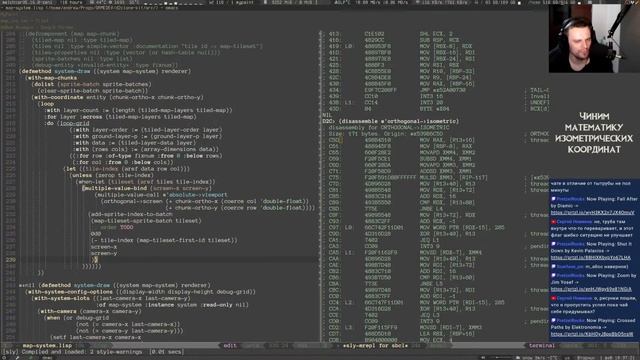
Task: Select the '*sly-mrepl for sbcl*' buffer label
Action: pyautogui.click(x=375, y=346)
